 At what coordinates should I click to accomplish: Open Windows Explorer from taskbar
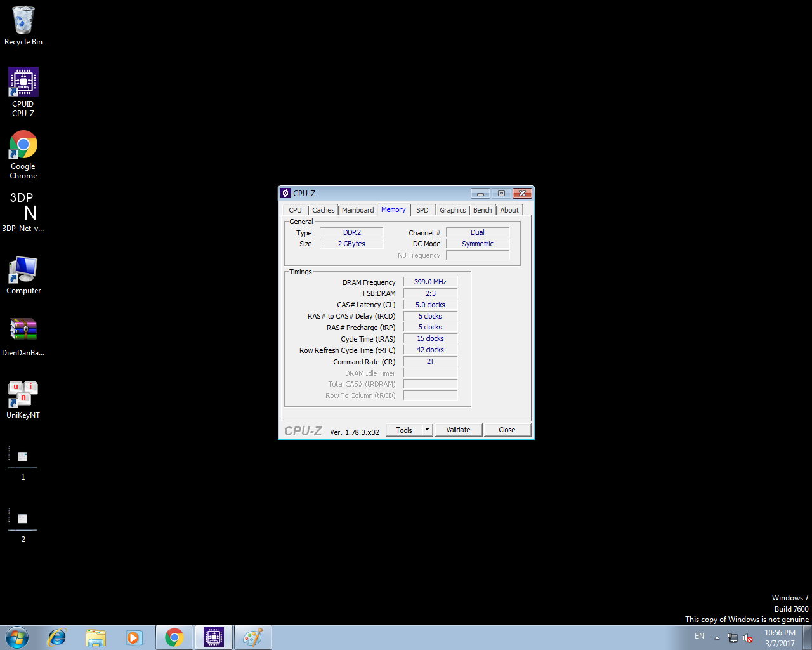click(96, 637)
